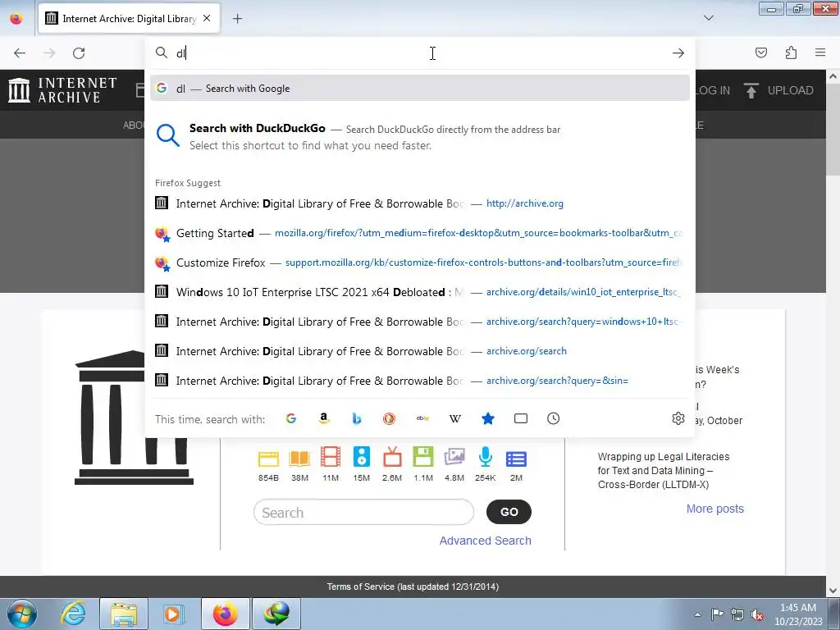840x630 pixels.
Task: Click the muted volume tray icon
Action: pos(757,614)
